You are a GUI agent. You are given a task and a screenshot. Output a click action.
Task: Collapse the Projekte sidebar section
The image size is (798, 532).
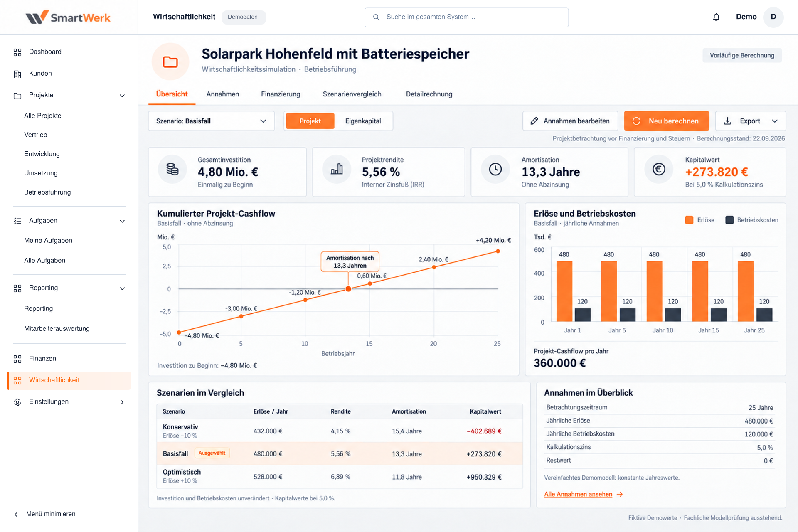pyautogui.click(x=122, y=96)
